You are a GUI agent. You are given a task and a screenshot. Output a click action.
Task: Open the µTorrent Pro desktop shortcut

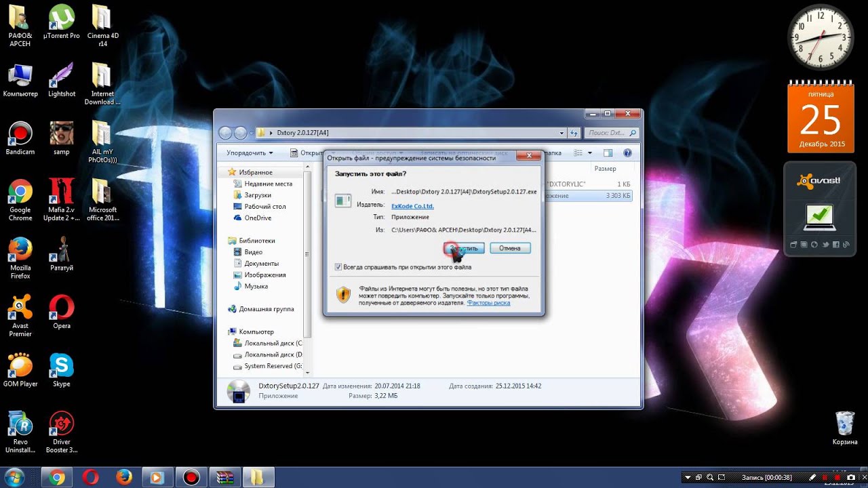[62, 22]
